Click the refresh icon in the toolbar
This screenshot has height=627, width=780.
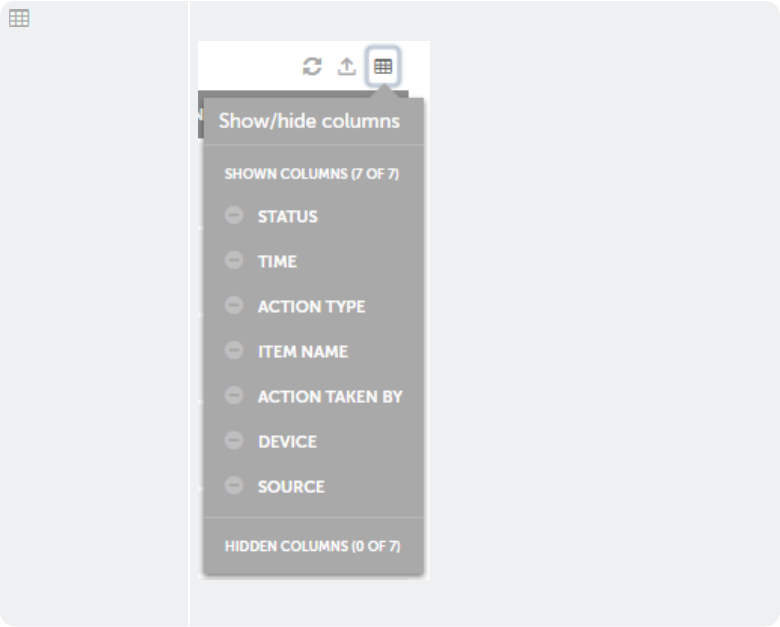312,67
